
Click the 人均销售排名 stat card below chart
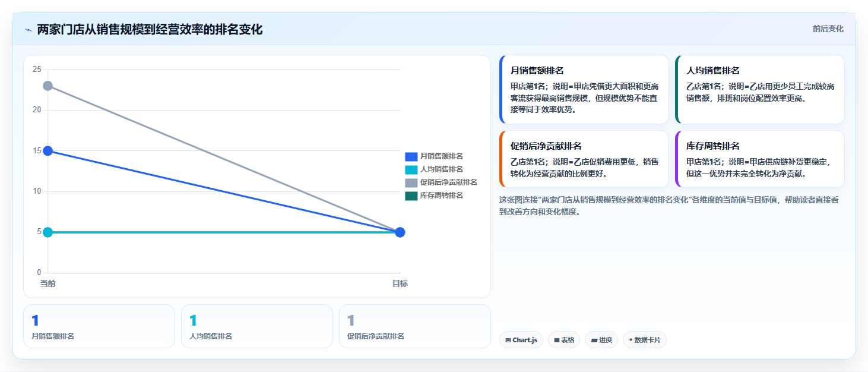257,326
